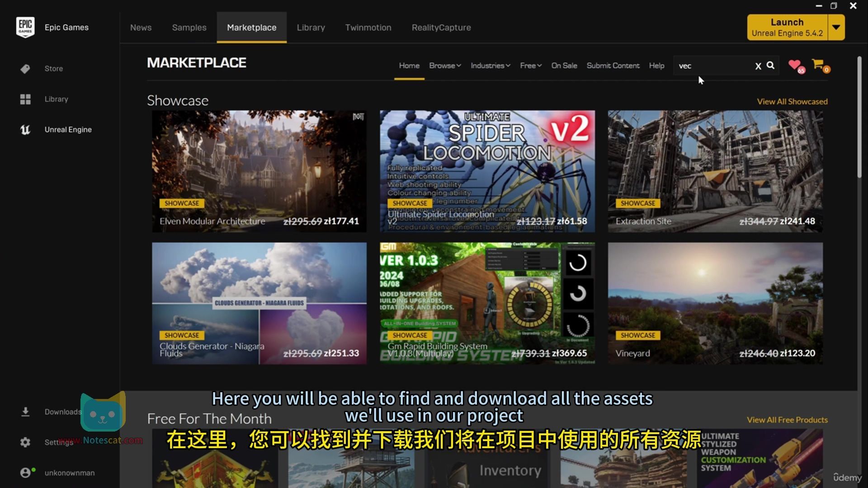The image size is (868, 488).
Task: Open the Store tag icon in sidebar
Action: pos(25,69)
